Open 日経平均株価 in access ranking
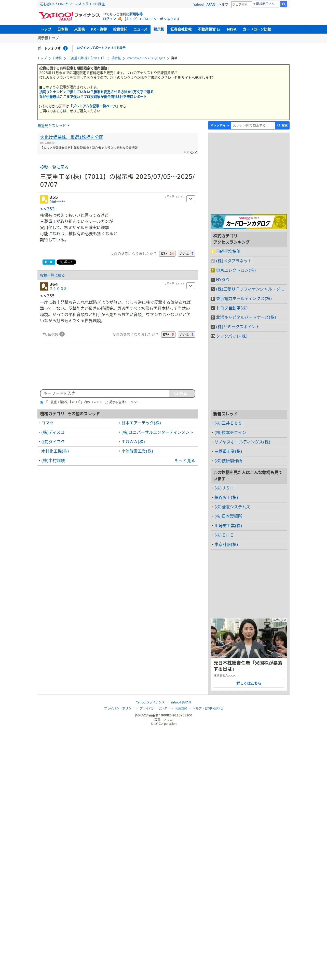This screenshot has height=980, width=327. (228, 251)
